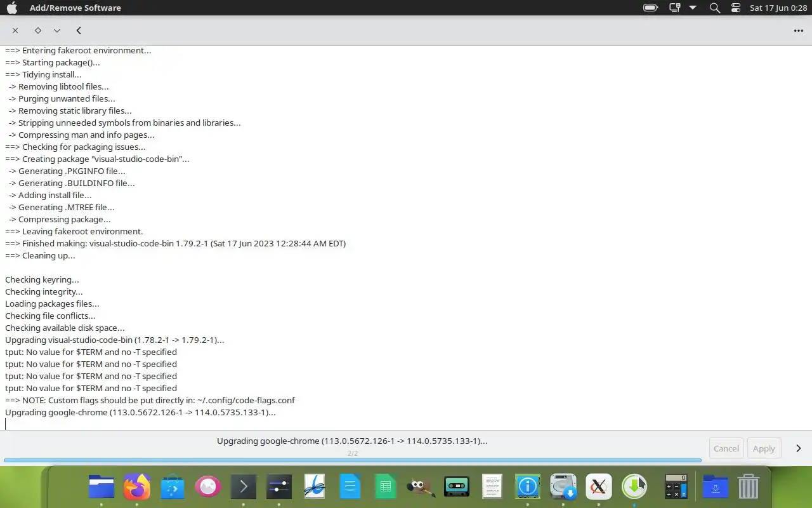
Task: Click the Checking available disk space line
Action: 65,328
